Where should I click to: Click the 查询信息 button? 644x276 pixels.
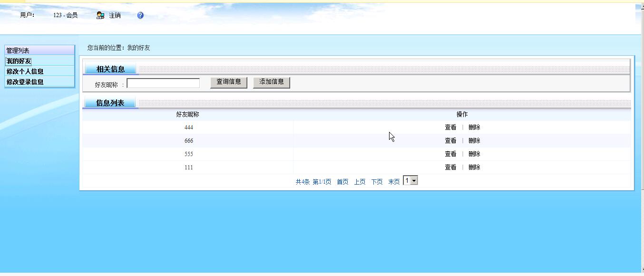pos(229,82)
